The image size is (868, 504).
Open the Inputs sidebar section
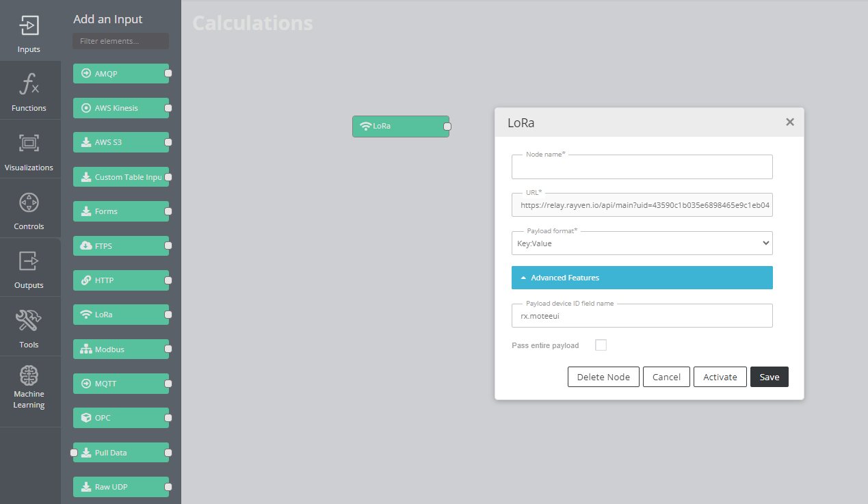click(29, 31)
